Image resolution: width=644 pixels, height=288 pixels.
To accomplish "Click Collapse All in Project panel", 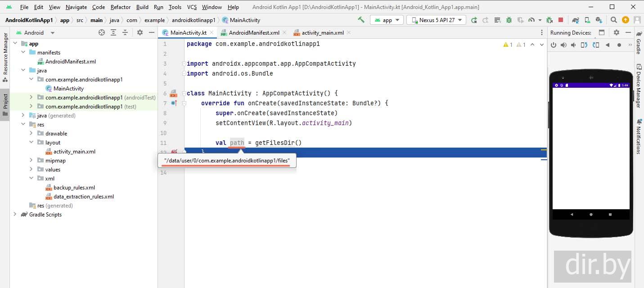I will tap(125, 32).
